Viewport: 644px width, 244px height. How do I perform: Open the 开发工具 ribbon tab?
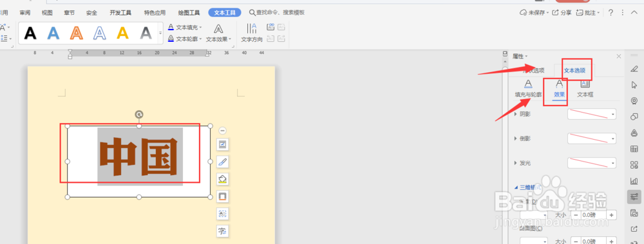(x=120, y=13)
